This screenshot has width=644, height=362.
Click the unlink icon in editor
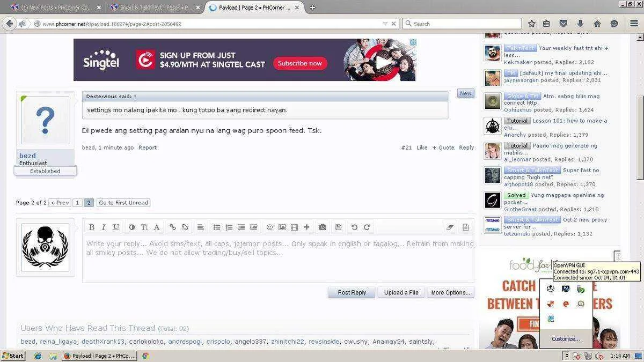(x=185, y=227)
